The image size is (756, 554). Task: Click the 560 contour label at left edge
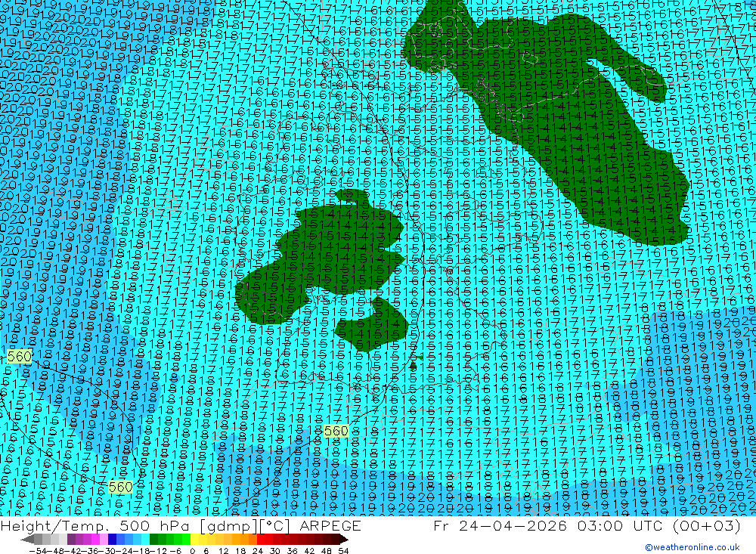20,356
